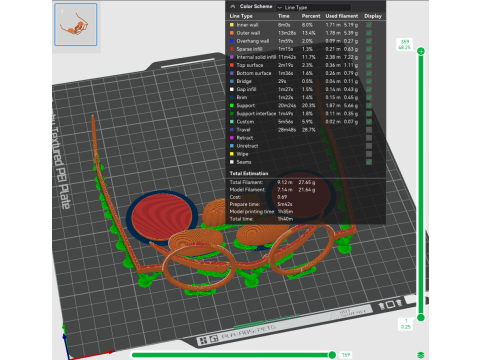480x360 pixels.
Task: Click the yellow Inner wall color icon
Action: tap(232, 25)
